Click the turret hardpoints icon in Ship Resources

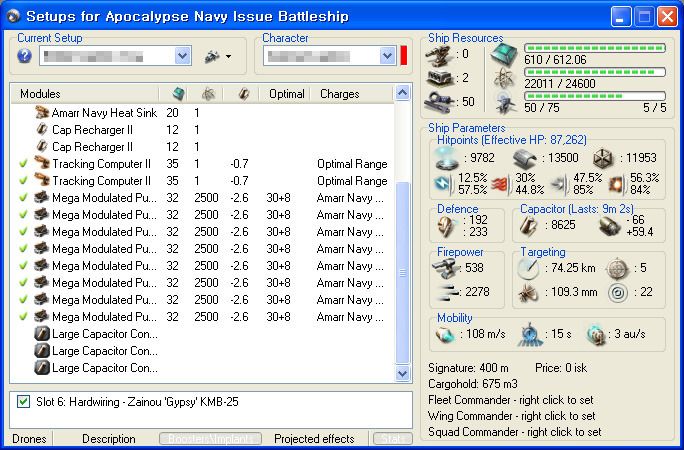[x=438, y=55]
